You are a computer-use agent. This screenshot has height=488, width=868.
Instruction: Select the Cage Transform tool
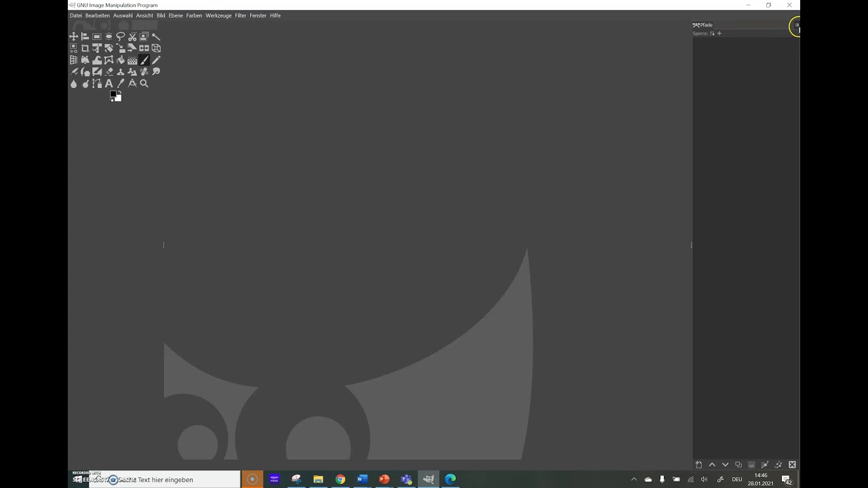tap(108, 60)
